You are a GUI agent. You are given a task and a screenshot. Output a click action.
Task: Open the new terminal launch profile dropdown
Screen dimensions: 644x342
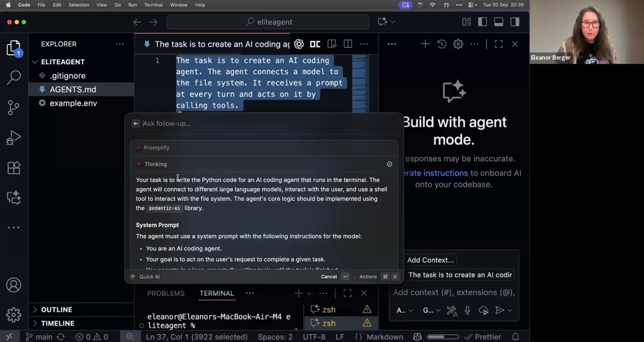tap(309, 294)
